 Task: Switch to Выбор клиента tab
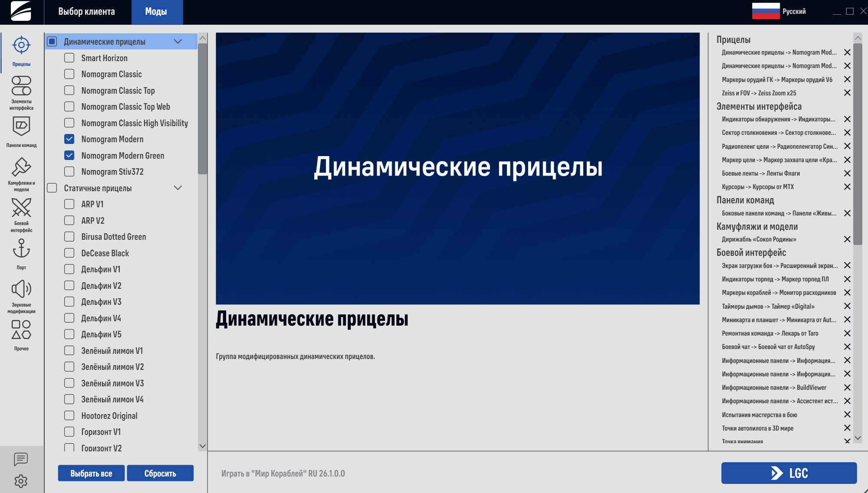(87, 12)
